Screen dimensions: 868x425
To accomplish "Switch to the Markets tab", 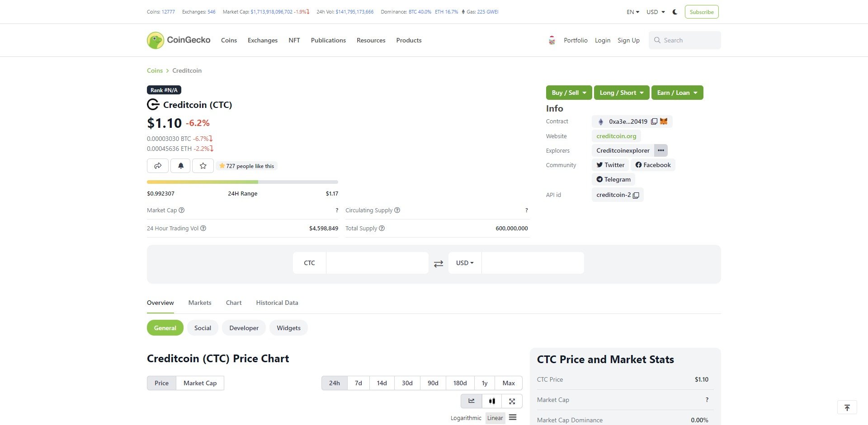I will [x=200, y=303].
